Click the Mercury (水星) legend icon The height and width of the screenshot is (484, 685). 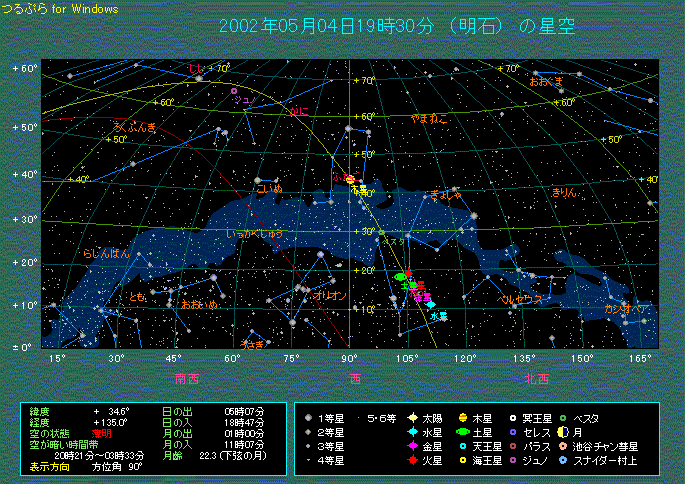[x=411, y=432]
